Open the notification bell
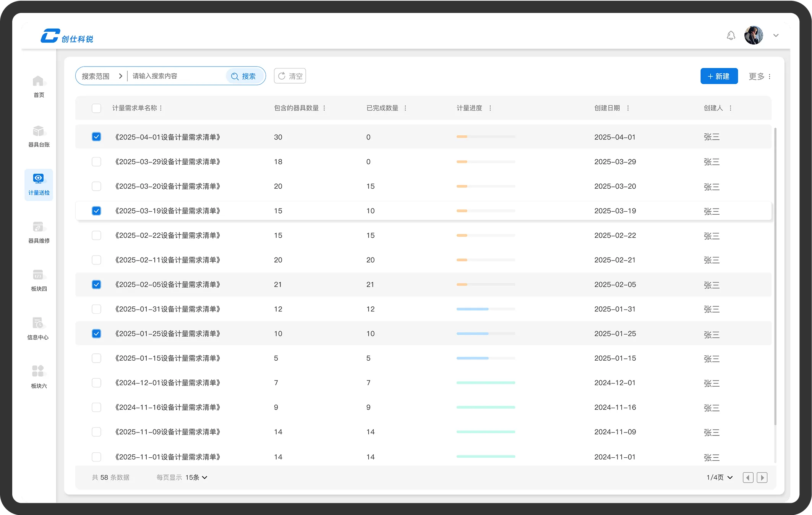The image size is (812, 515). point(731,36)
